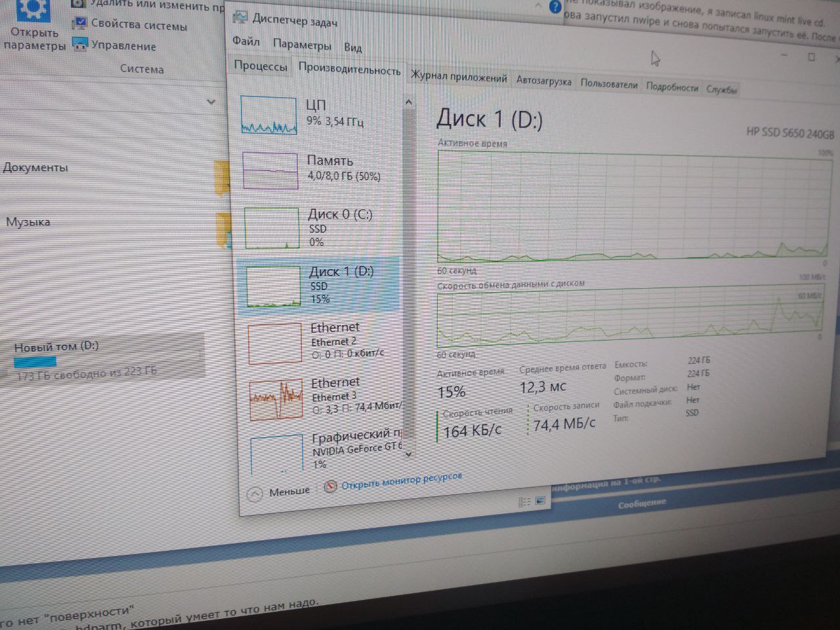Click the Тип SSD value
Image resolution: width=840 pixels, height=630 pixels.
[692, 413]
